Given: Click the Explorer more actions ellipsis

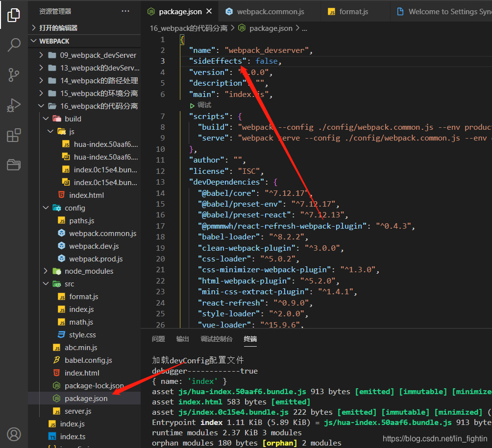Looking at the screenshot, I should tap(125, 11).
